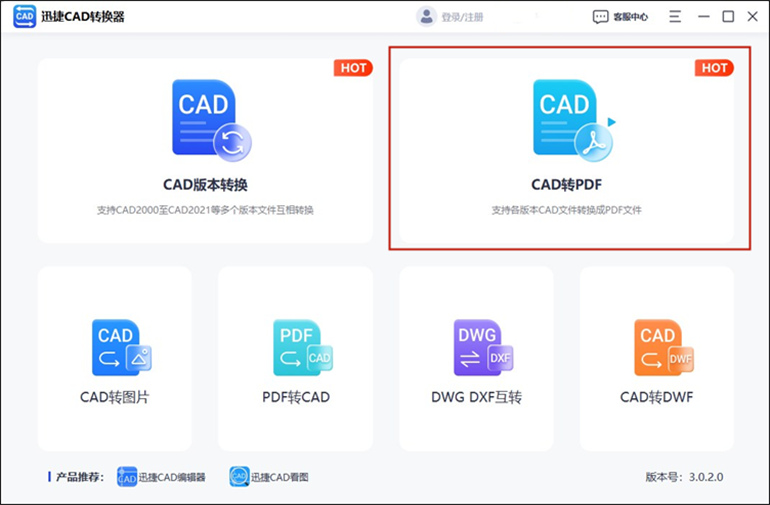Click the CAD转PDF document icon
770x505 pixels.
[x=574, y=120]
